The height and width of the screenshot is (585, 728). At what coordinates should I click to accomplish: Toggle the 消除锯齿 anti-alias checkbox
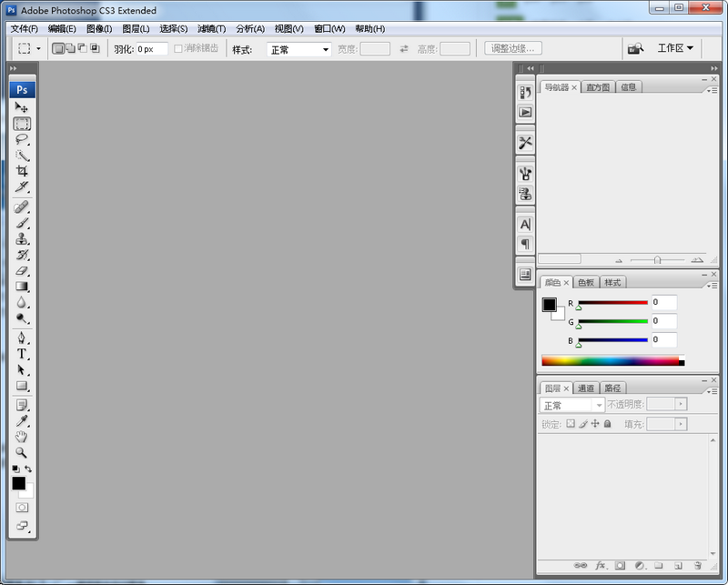tap(179, 49)
